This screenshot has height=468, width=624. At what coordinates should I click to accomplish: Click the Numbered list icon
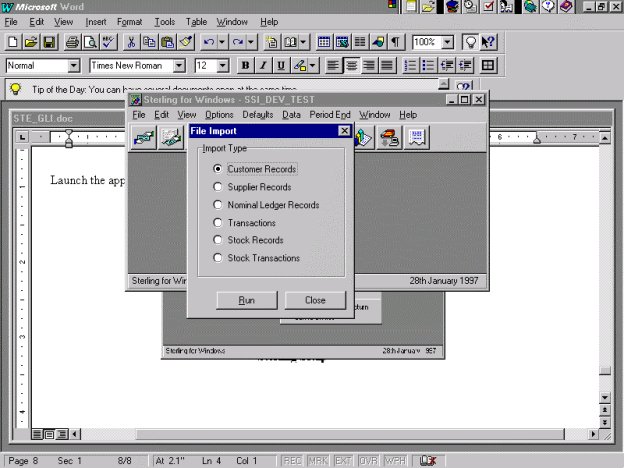pos(410,66)
